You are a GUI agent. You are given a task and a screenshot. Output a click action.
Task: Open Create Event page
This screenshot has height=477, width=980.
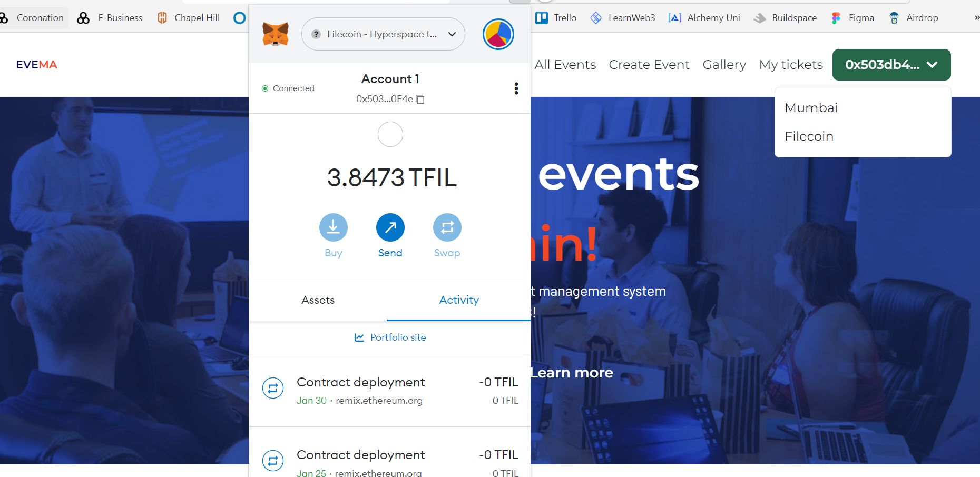click(649, 65)
